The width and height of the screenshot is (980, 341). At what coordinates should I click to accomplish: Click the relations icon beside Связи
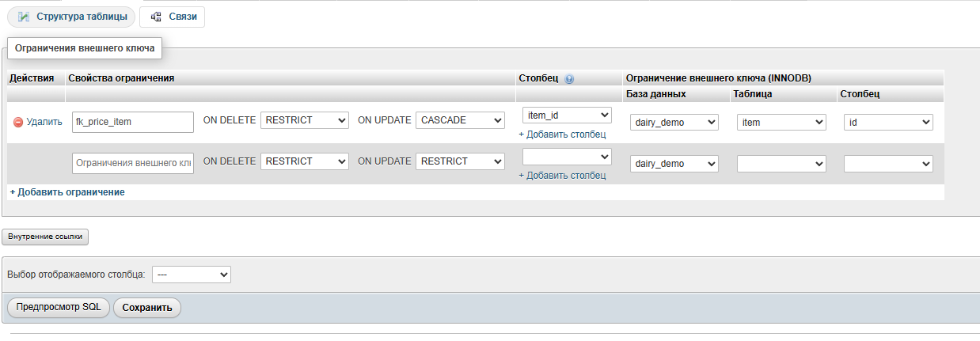pyautogui.click(x=156, y=17)
